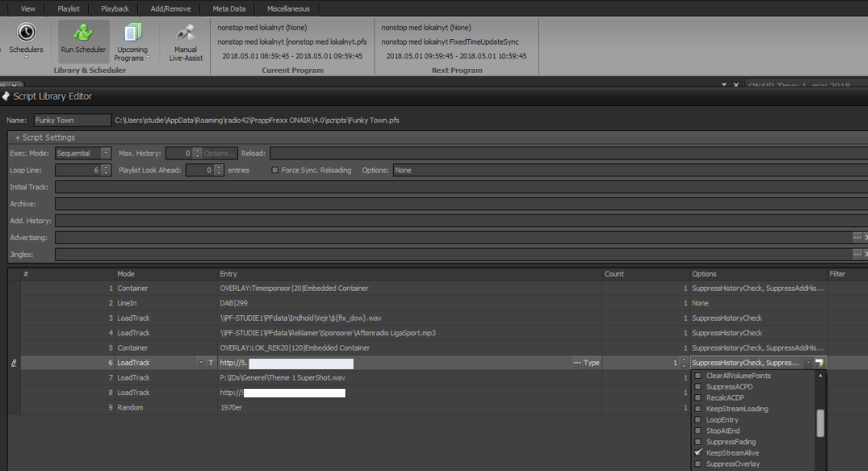868x471 pixels.
Task: Click the Type button in row 6
Action: (x=591, y=363)
